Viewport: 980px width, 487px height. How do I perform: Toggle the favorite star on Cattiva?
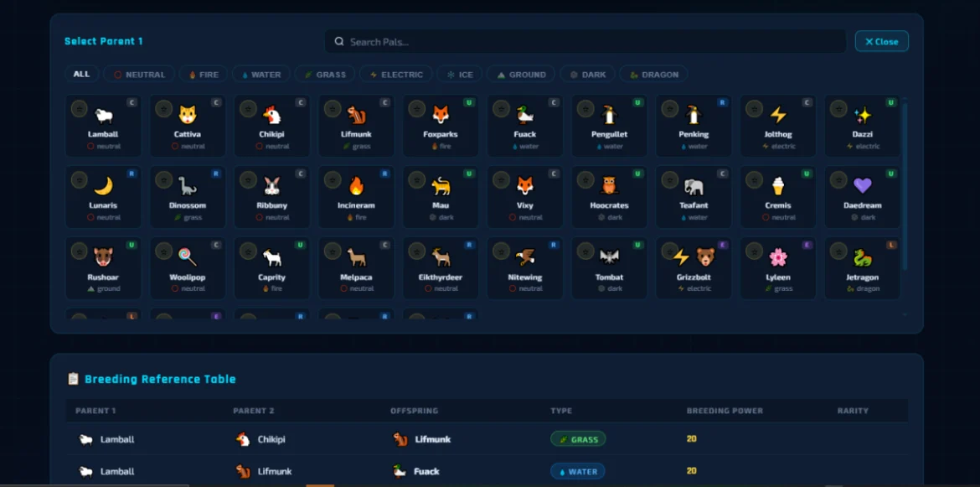pos(163,108)
